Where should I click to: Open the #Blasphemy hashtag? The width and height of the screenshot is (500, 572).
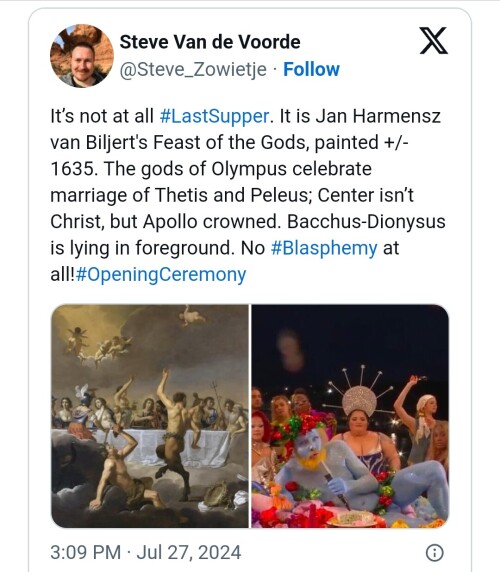pyautogui.click(x=324, y=248)
